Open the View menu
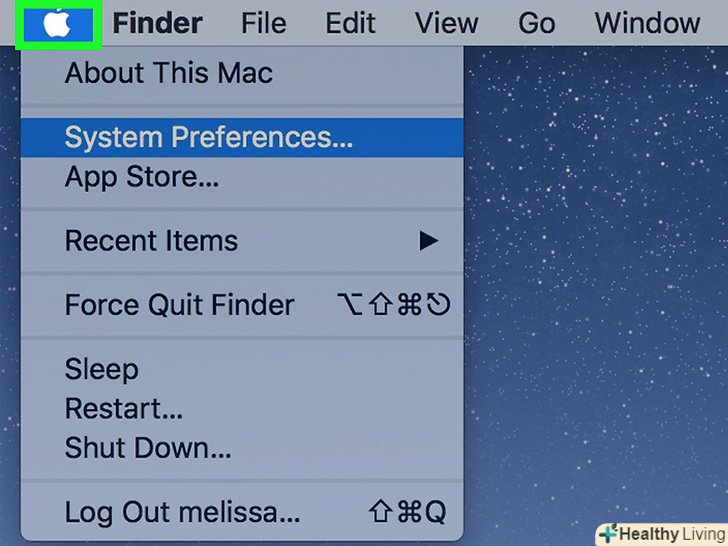Image resolution: width=728 pixels, height=546 pixels. coord(446,23)
